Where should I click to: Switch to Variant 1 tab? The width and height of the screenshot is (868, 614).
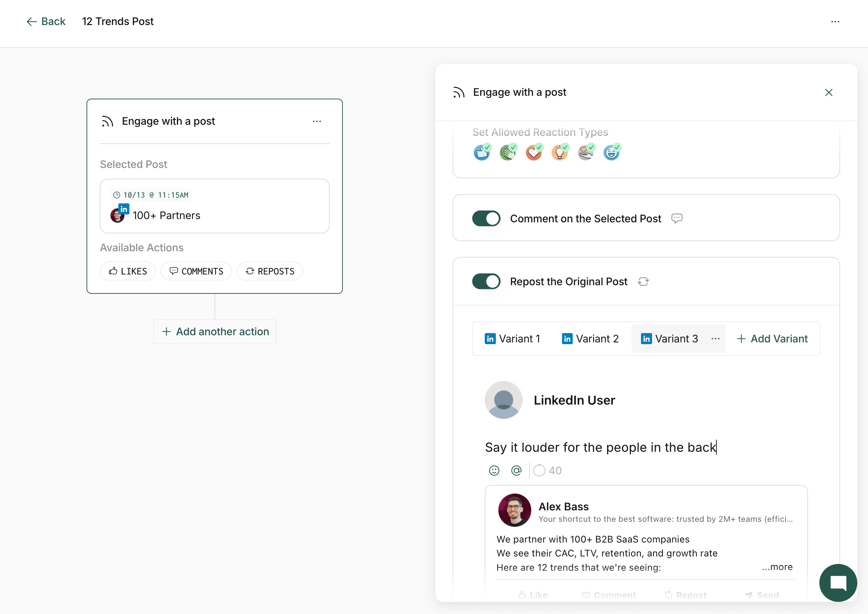pos(513,339)
